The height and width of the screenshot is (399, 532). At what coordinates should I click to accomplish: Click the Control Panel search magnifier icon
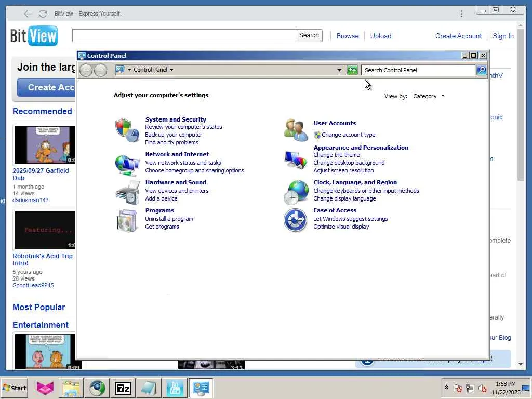482,70
